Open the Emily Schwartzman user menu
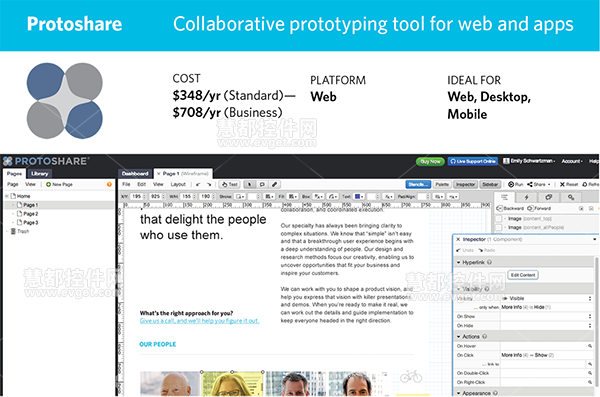 point(529,161)
